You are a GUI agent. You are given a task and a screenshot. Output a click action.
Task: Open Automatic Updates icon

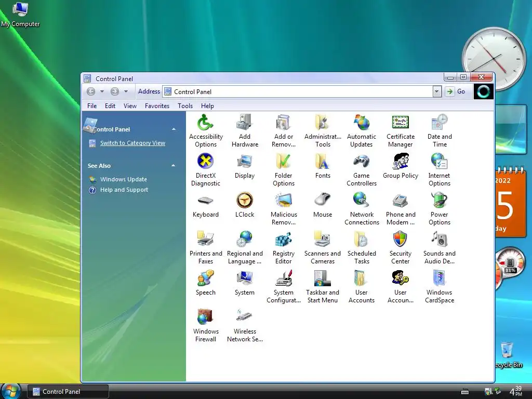[362, 123]
